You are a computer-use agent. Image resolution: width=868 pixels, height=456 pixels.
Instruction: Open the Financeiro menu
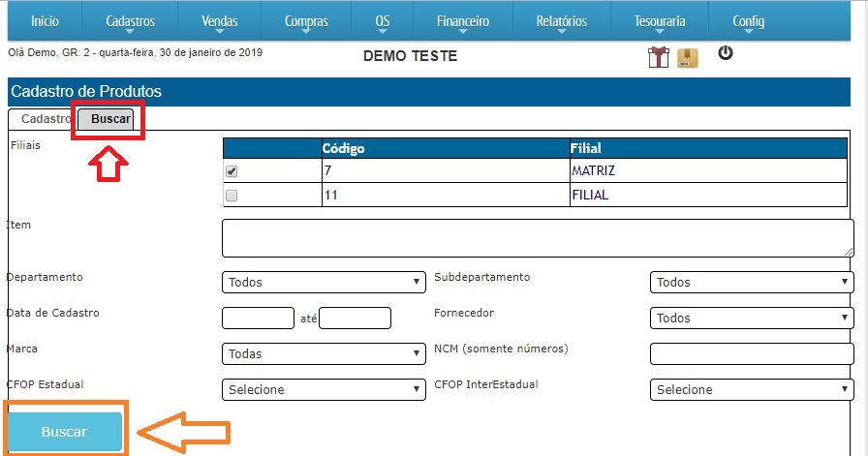tap(463, 21)
